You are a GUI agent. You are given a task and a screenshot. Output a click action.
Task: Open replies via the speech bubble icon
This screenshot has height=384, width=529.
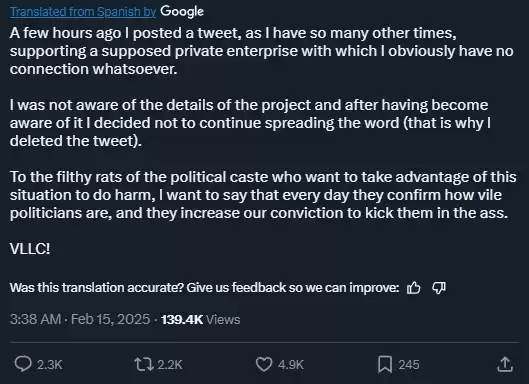(x=23, y=364)
